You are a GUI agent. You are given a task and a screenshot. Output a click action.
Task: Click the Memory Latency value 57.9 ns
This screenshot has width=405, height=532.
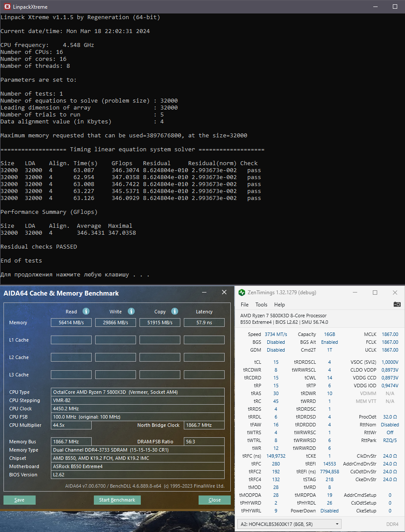click(x=204, y=323)
